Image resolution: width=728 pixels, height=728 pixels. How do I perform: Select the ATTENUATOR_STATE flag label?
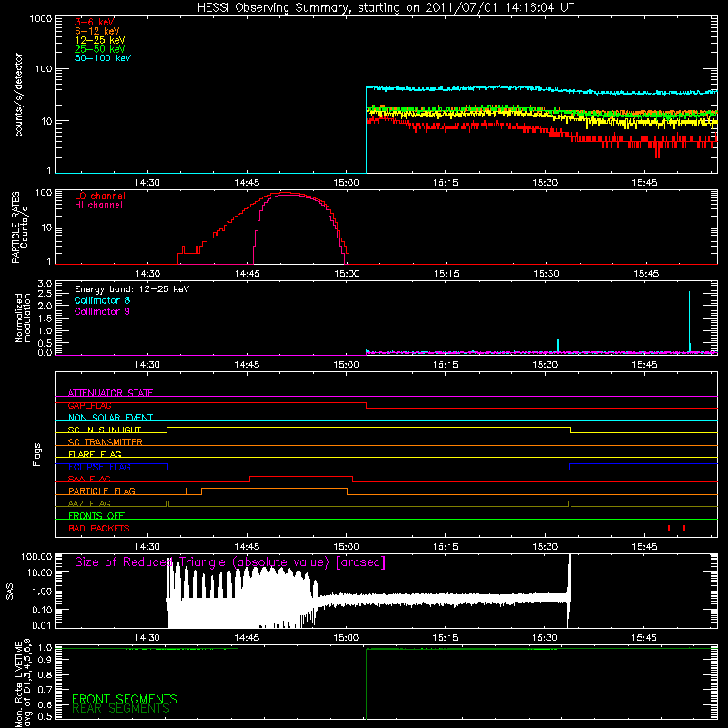pos(110,393)
